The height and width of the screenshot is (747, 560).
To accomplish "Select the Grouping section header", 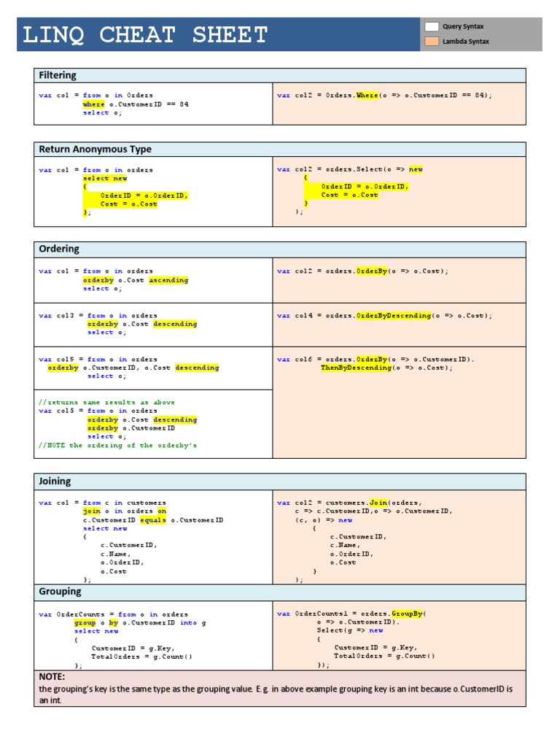I will point(60,592).
